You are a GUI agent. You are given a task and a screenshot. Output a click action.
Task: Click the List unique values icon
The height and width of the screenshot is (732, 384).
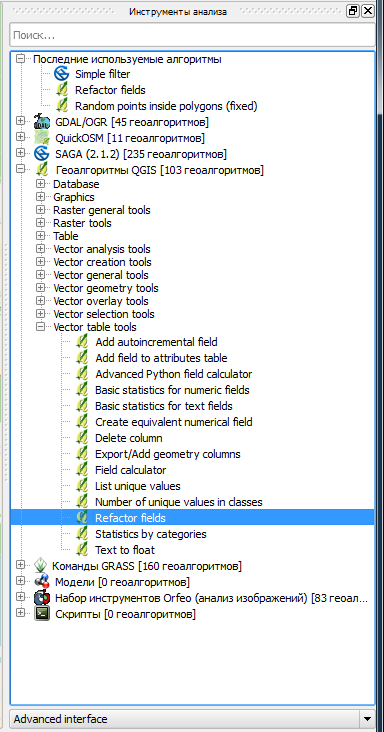click(x=82, y=486)
